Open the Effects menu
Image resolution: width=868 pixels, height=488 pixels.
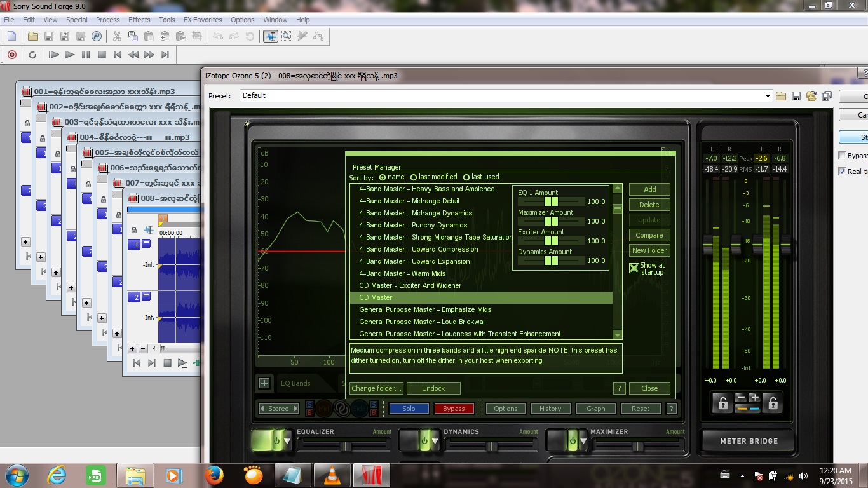[139, 20]
